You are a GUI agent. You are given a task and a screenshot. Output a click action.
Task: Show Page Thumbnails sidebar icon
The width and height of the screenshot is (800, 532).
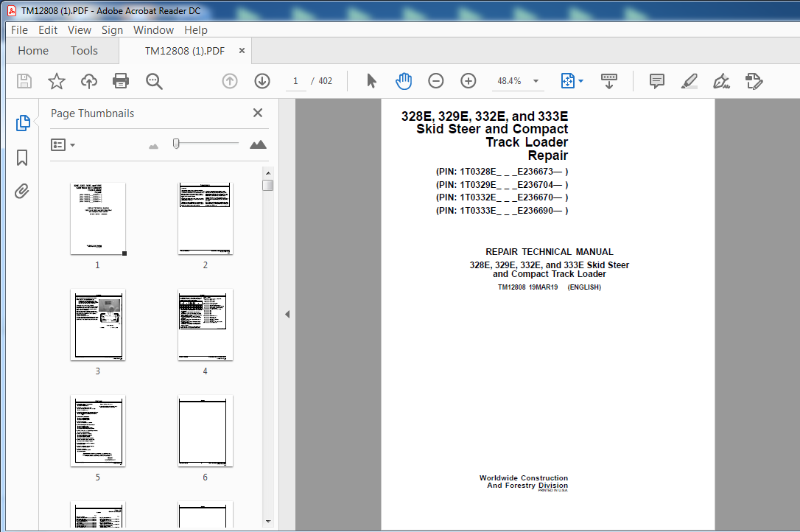tap(22, 123)
